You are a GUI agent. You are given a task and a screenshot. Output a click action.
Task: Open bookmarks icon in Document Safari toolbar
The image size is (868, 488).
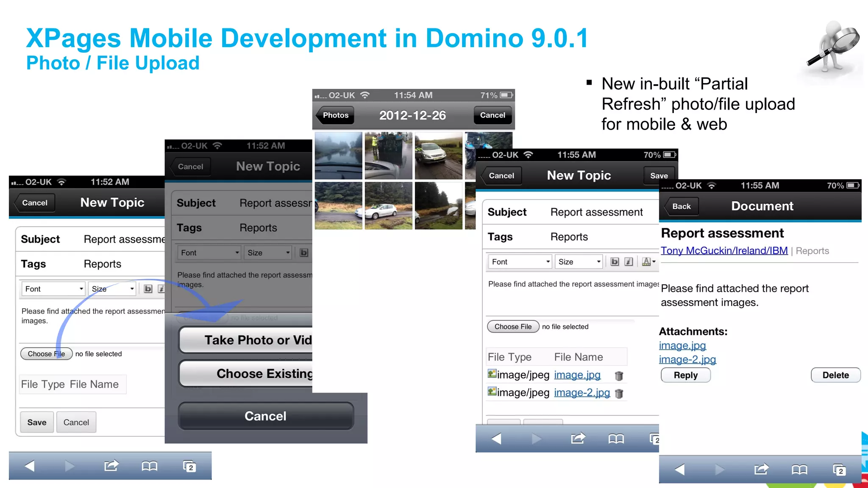tap(799, 469)
